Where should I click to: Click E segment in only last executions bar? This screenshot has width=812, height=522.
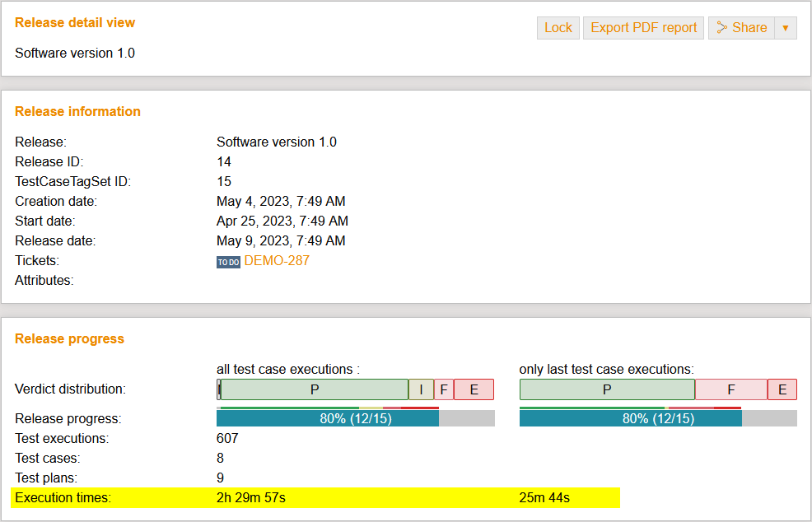click(782, 389)
